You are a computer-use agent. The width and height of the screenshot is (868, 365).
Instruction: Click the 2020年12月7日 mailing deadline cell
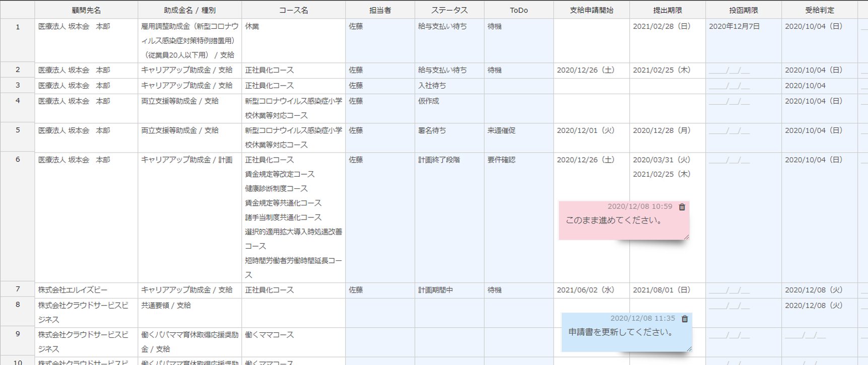[743, 27]
